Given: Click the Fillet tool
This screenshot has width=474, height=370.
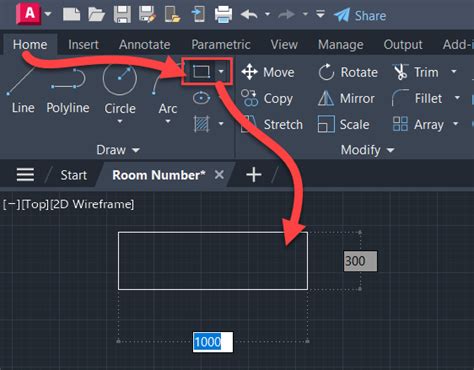Looking at the screenshot, I should (x=417, y=98).
